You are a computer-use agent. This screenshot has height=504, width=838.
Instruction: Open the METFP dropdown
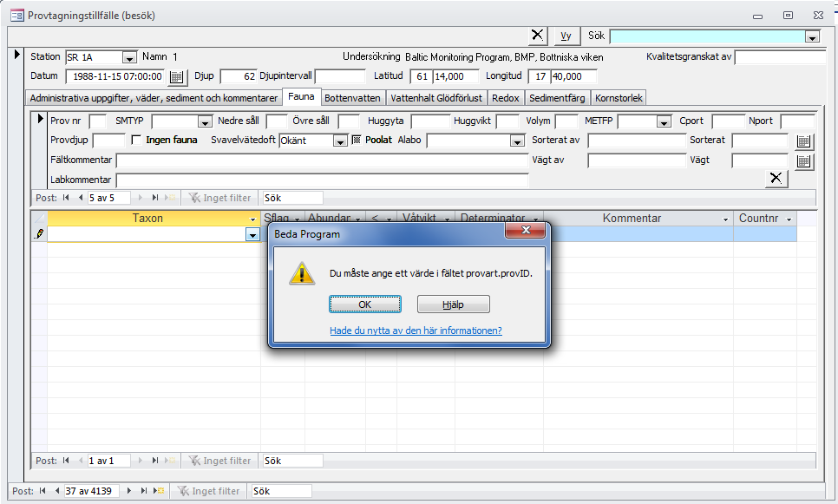664,121
